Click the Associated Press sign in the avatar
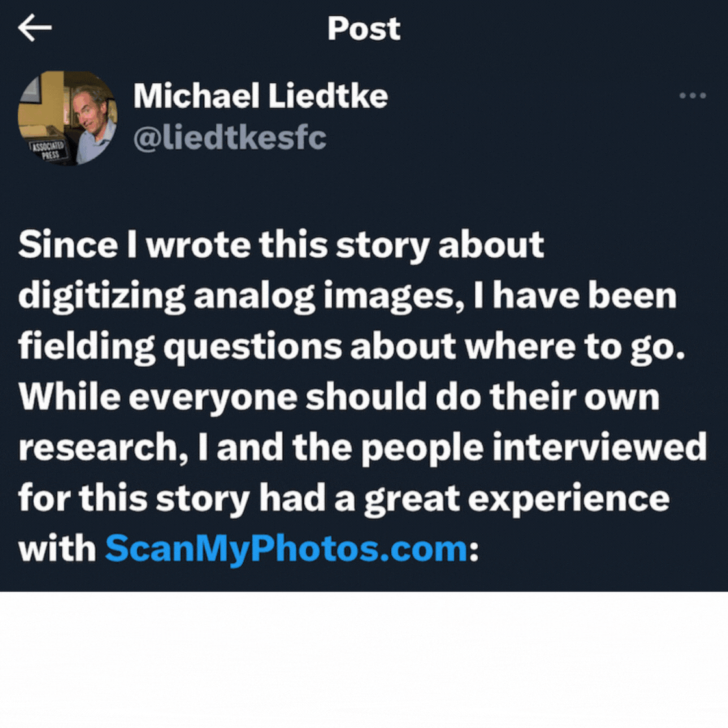 pos(47,150)
